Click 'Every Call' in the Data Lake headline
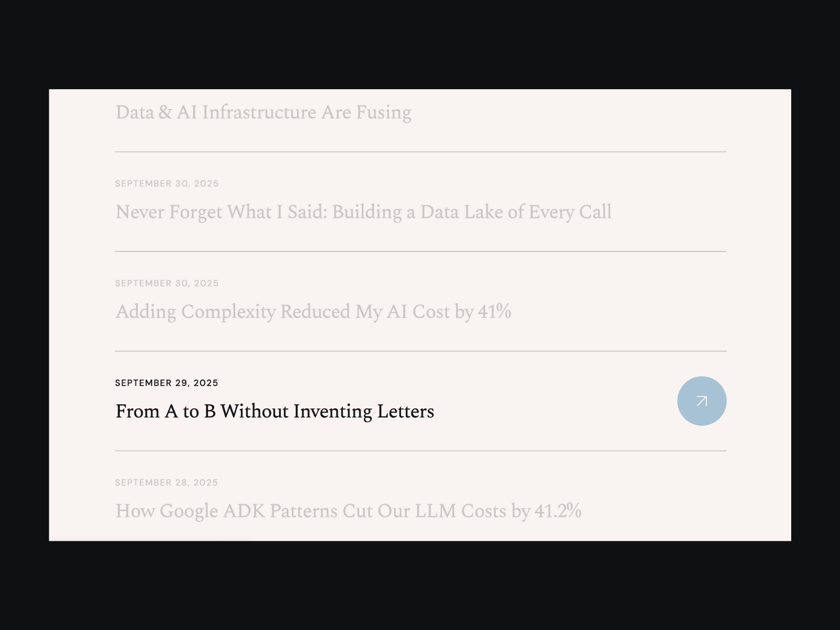The image size is (840, 630). [x=570, y=212]
